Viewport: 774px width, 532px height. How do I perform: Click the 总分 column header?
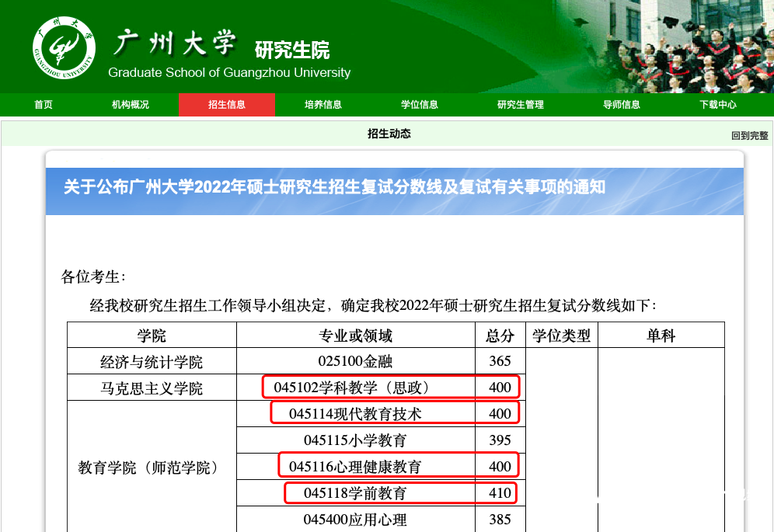click(500, 336)
